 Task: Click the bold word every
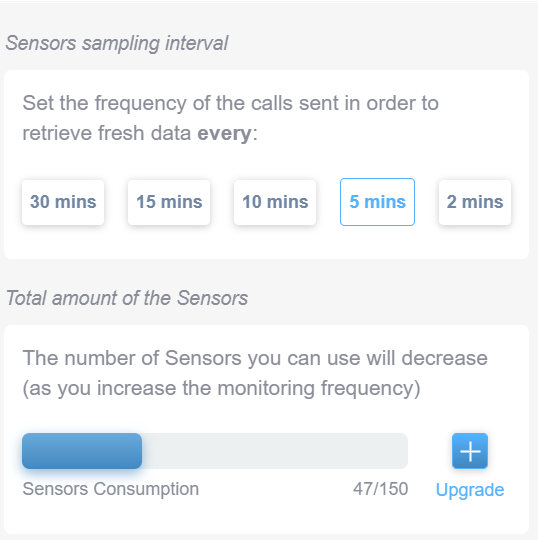tap(224, 134)
